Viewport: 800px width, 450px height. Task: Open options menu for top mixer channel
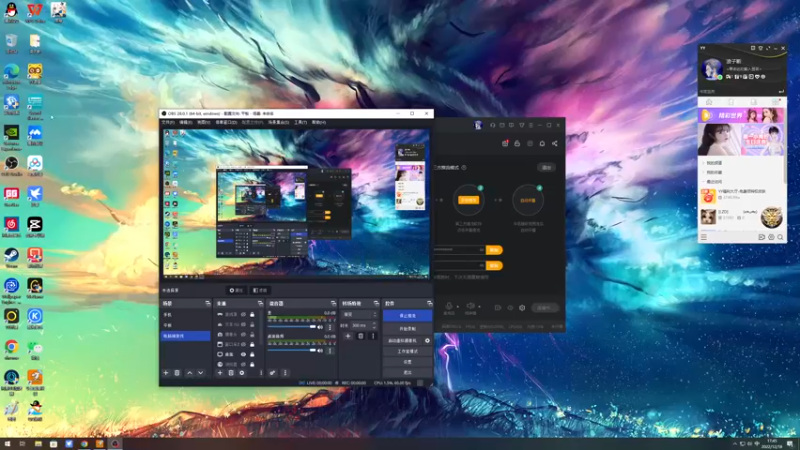(330, 327)
